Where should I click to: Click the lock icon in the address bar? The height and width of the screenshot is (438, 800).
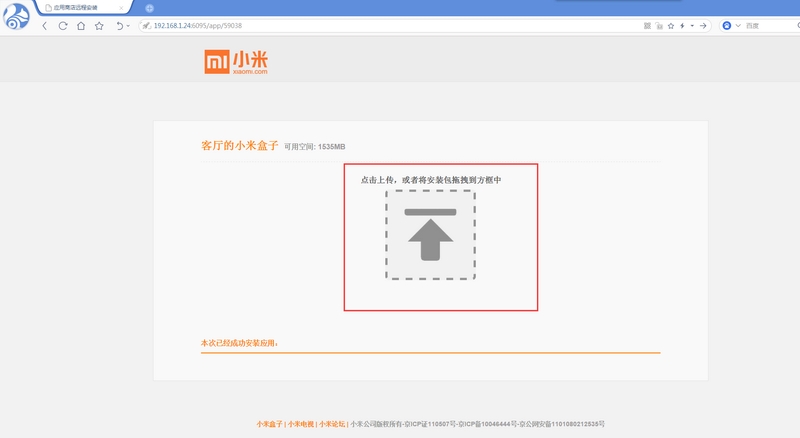point(659,26)
